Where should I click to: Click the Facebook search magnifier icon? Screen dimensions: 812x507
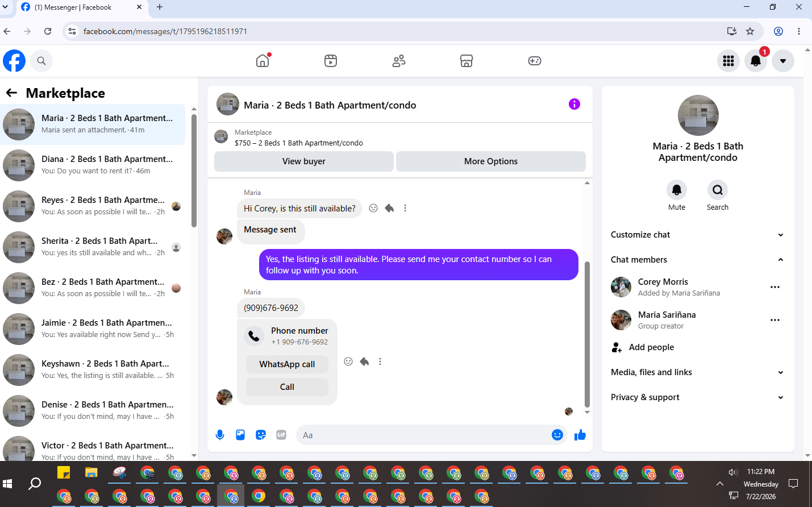tap(41, 61)
